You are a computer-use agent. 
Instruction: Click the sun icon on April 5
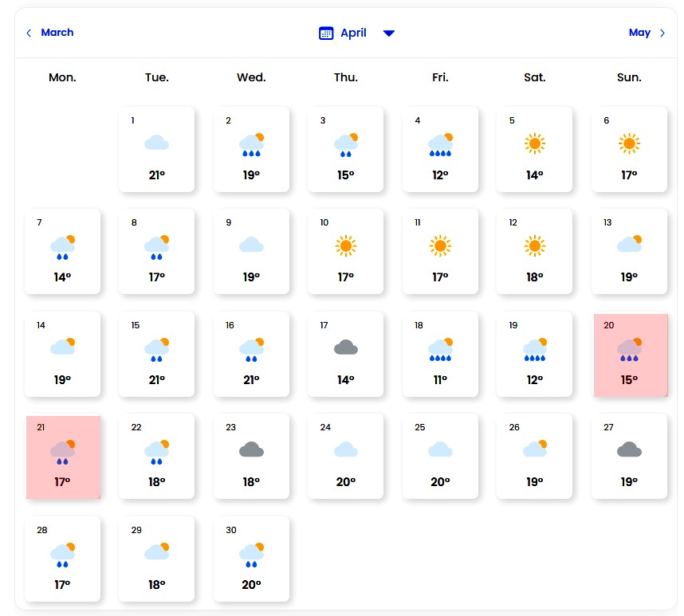point(534,143)
